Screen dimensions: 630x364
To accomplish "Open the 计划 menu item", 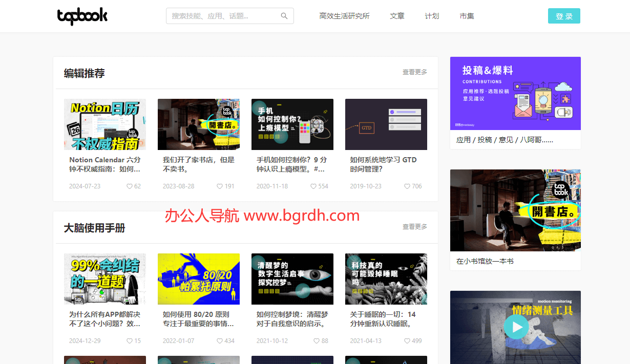I will (x=432, y=16).
